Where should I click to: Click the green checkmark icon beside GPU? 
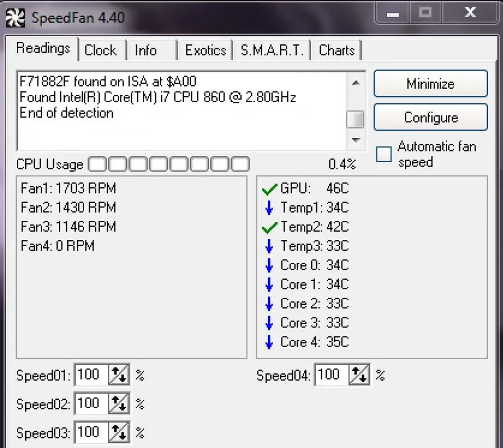270,189
